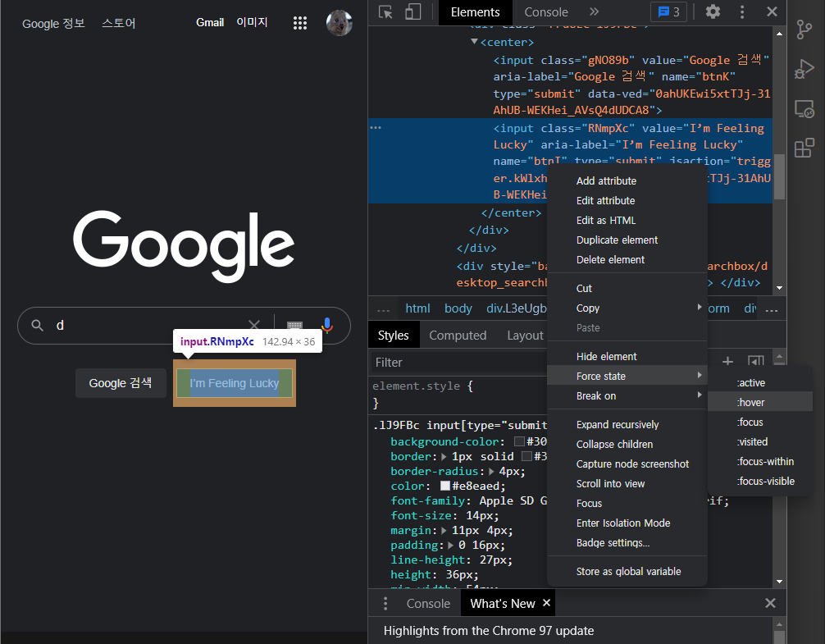The image size is (825, 644).
Task: Toggle :focus-within forced state
Action: click(x=760, y=461)
